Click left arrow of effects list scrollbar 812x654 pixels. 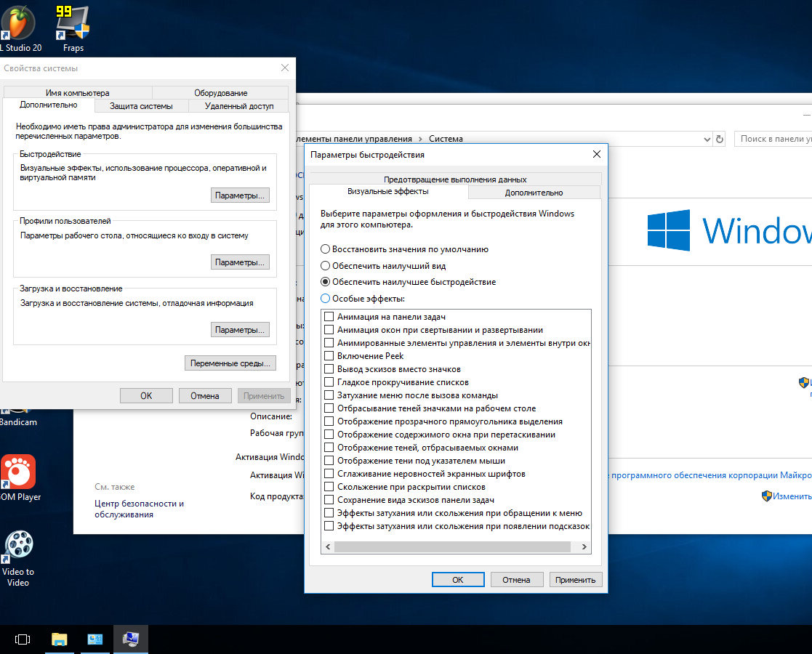[328, 546]
